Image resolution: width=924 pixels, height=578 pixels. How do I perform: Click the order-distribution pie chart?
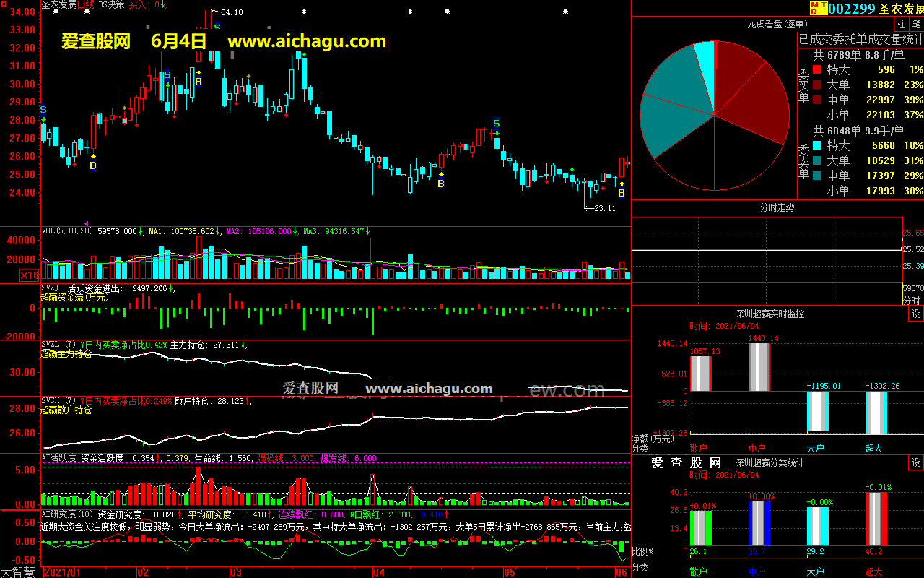pos(714,116)
